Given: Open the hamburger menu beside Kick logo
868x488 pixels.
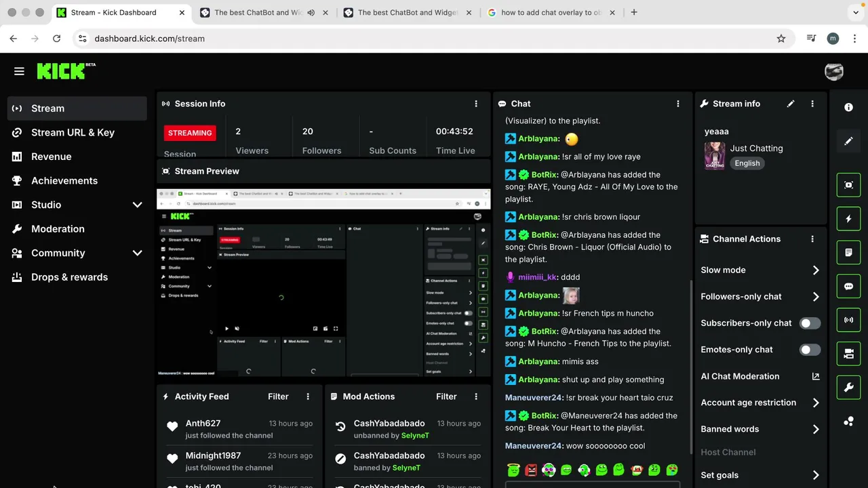Looking at the screenshot, I should [19, 71].
